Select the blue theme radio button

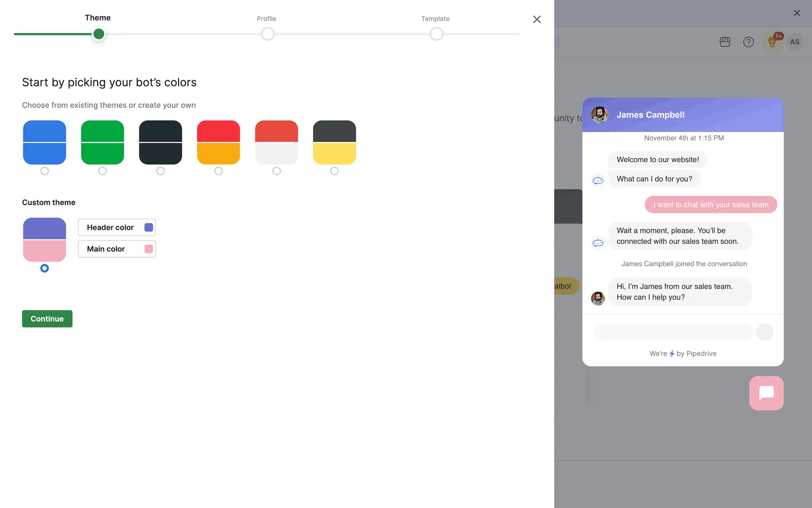(x=44, y=171)
